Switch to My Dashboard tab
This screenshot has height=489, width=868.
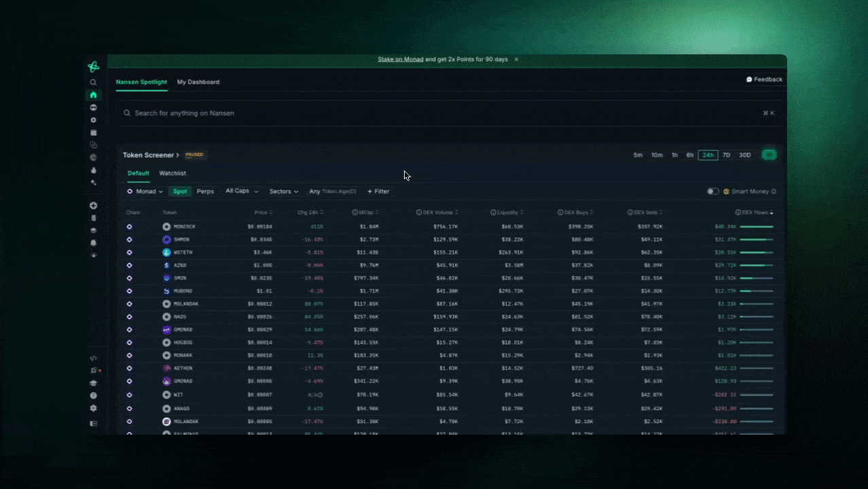[198, 82]
